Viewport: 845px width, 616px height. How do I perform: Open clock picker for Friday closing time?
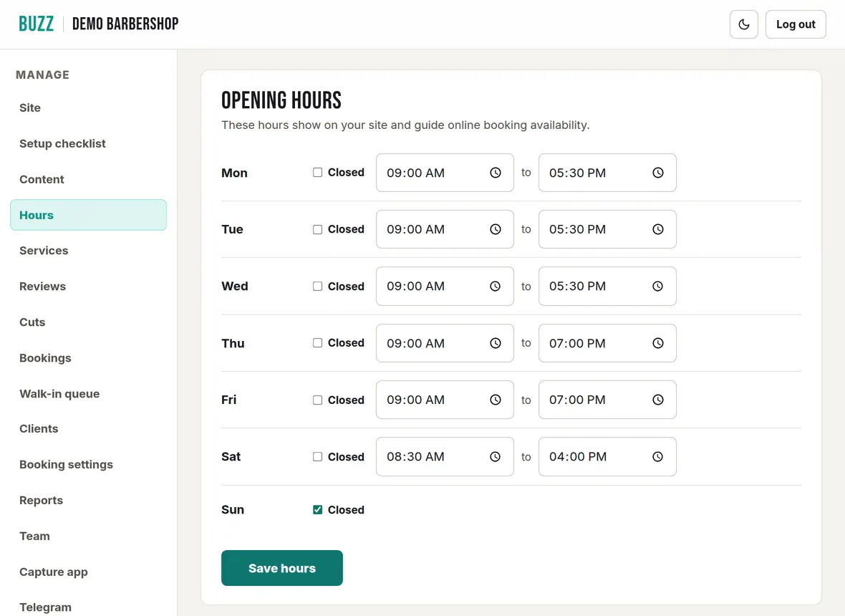tap(658, 400)
